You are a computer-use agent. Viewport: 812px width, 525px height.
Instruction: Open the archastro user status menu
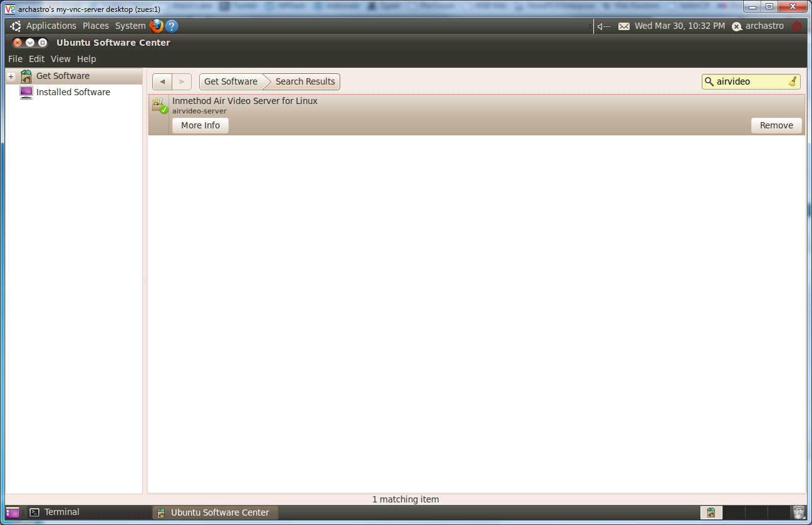(x=757, y=26)
